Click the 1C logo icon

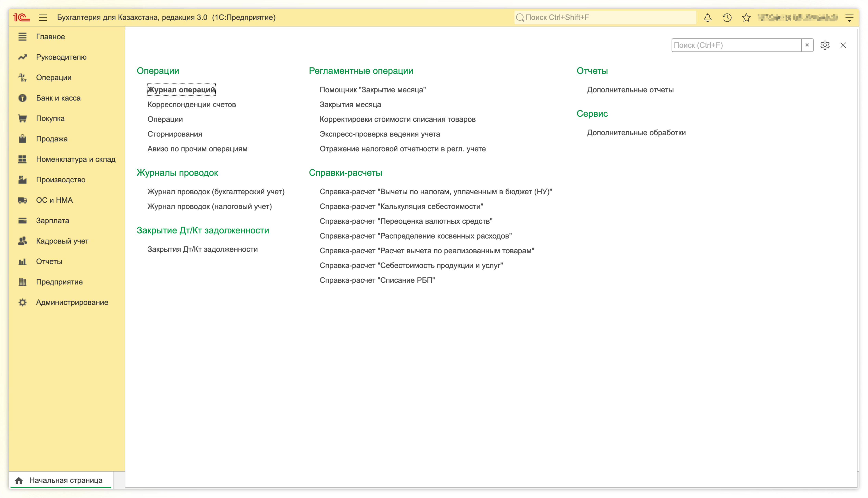[x=22, y=18]
